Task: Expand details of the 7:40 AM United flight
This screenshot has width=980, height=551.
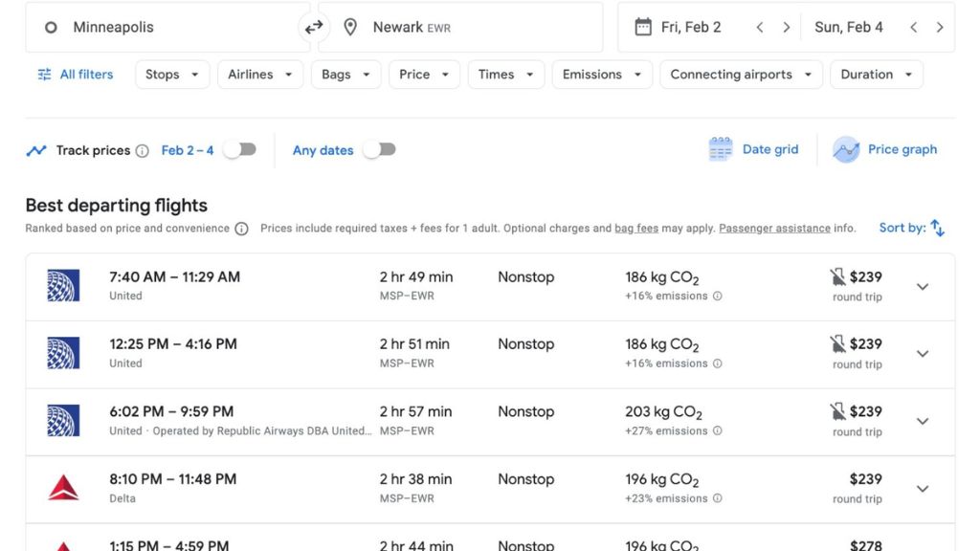Action: pyautogui.click(x=922, y=286)
